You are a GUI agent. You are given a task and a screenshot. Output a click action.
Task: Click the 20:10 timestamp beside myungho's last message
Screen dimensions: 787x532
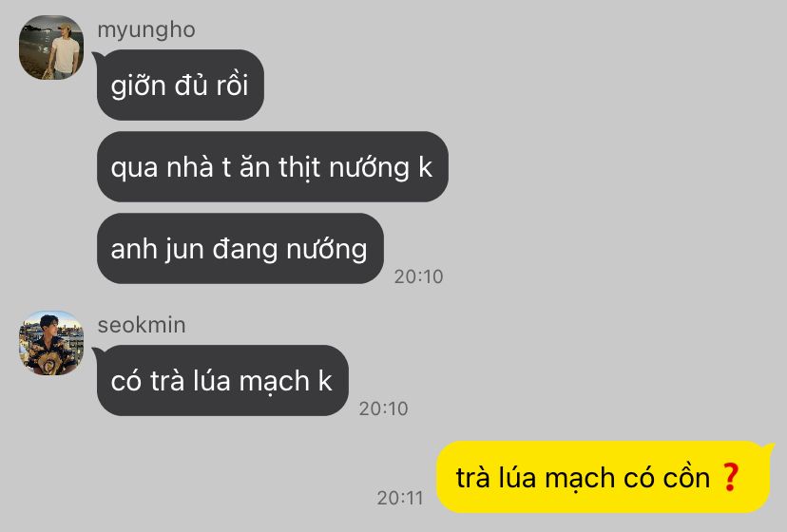418,276
